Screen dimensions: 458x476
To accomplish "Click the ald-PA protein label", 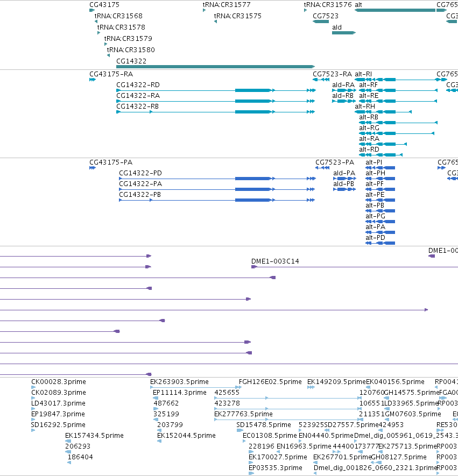I will tap(344, 173).
